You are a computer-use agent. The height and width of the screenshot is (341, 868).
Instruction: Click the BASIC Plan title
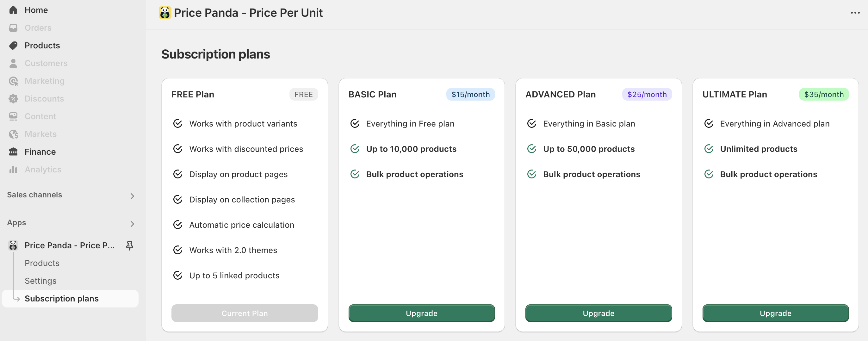372,94
